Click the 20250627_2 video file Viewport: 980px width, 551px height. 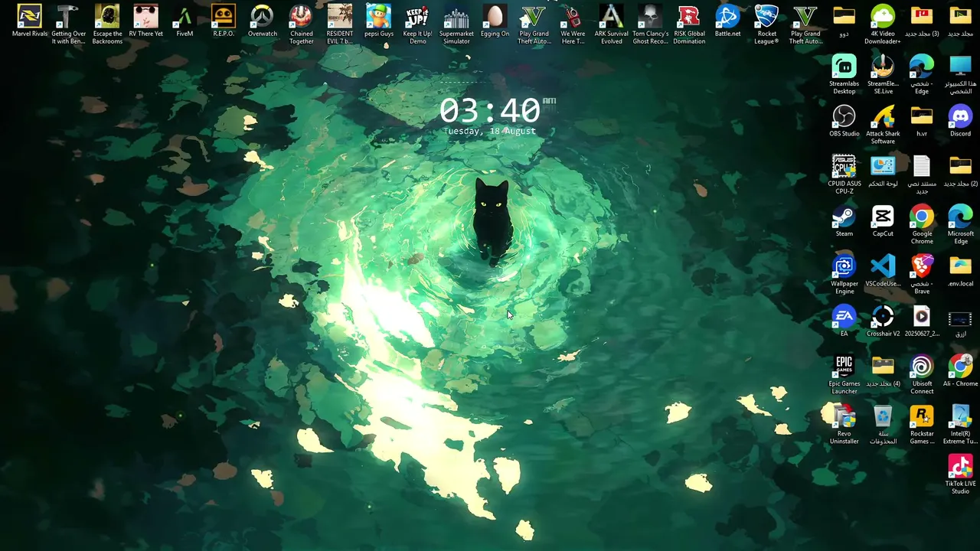click(922, 321)
